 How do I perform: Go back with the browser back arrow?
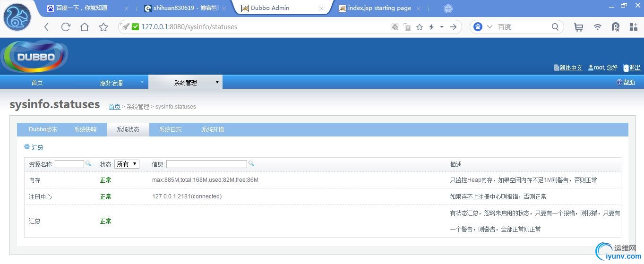46,27
